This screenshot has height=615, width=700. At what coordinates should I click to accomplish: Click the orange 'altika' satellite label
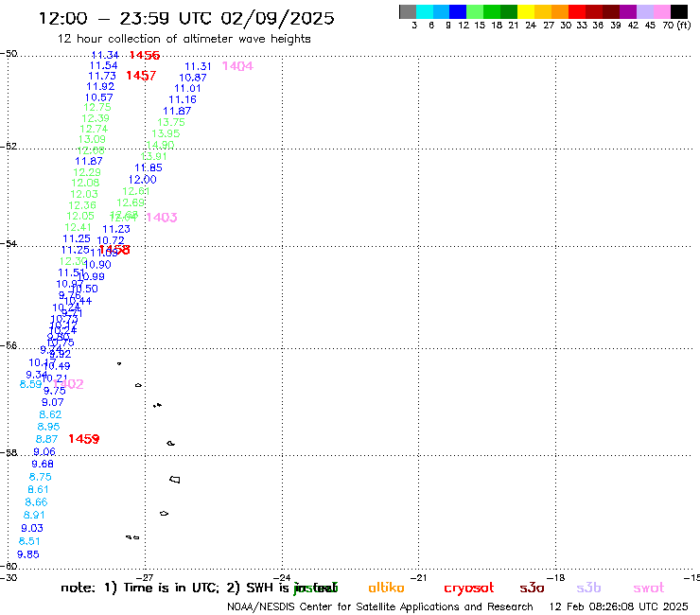pos(386,588)
